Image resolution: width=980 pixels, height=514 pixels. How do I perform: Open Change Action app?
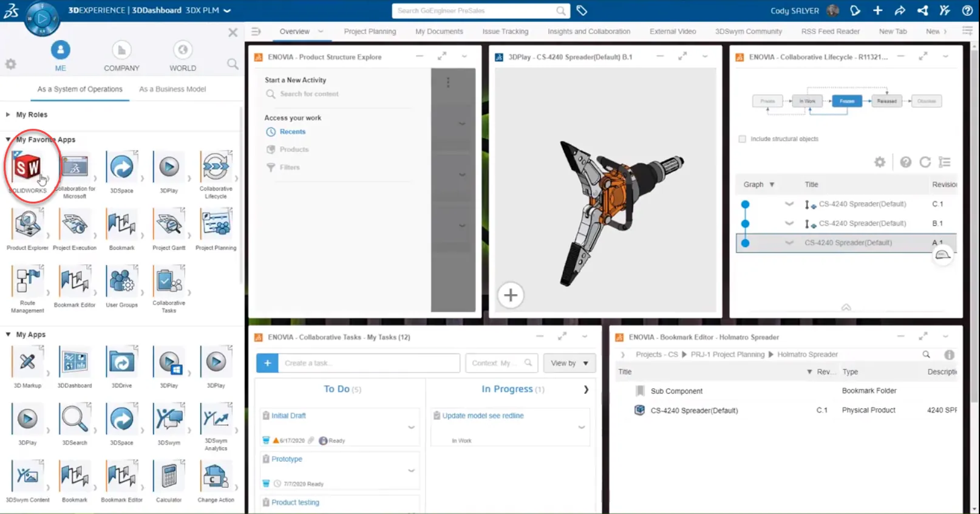pos(216,476)
